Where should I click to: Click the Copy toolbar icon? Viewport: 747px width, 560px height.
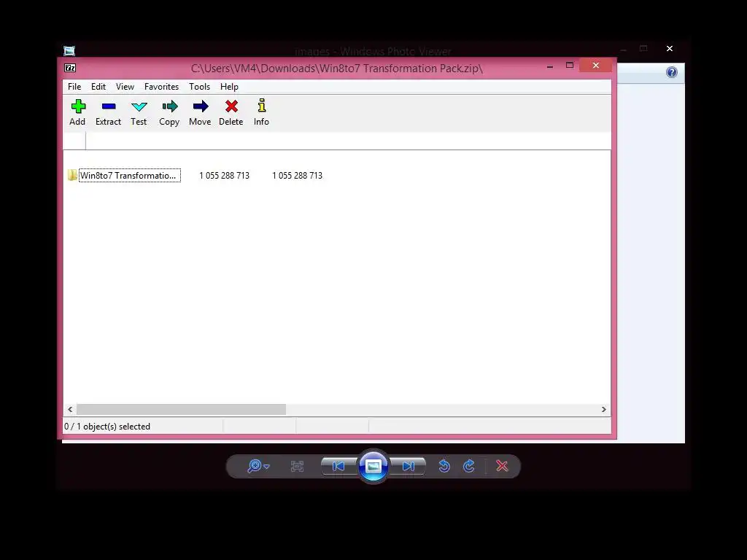(169, 106)
